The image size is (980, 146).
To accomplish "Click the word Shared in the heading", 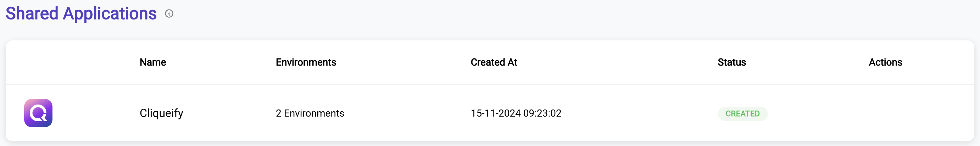I will [x=32, y=14].
